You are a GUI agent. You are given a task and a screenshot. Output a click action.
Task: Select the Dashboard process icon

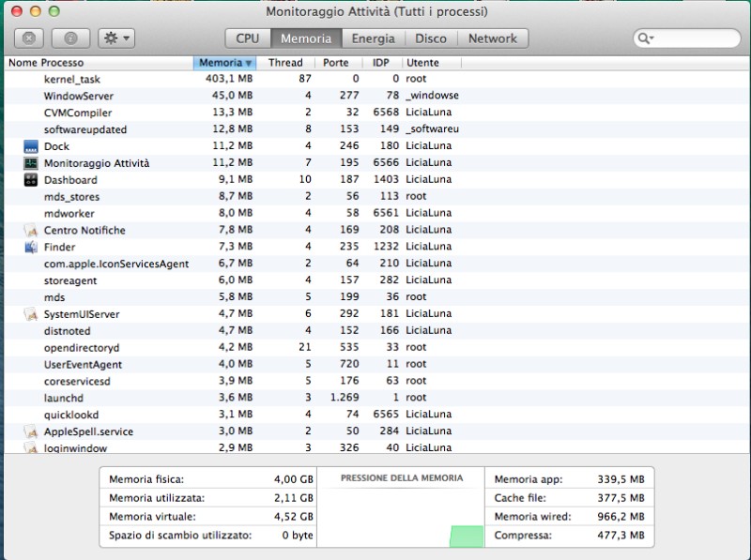pyautogui.click(x=31, y=180)
